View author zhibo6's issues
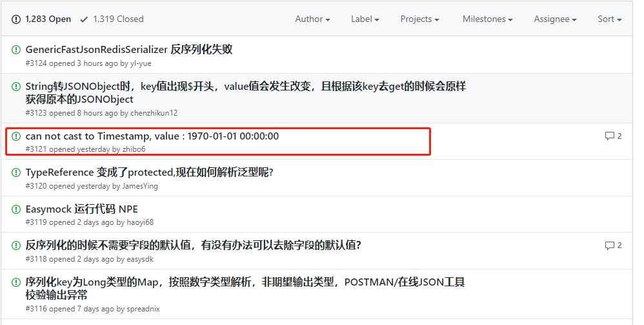Image resolution: width=644 pixels, height=325 pixels. pyautogui.click(x=134, y=149)
